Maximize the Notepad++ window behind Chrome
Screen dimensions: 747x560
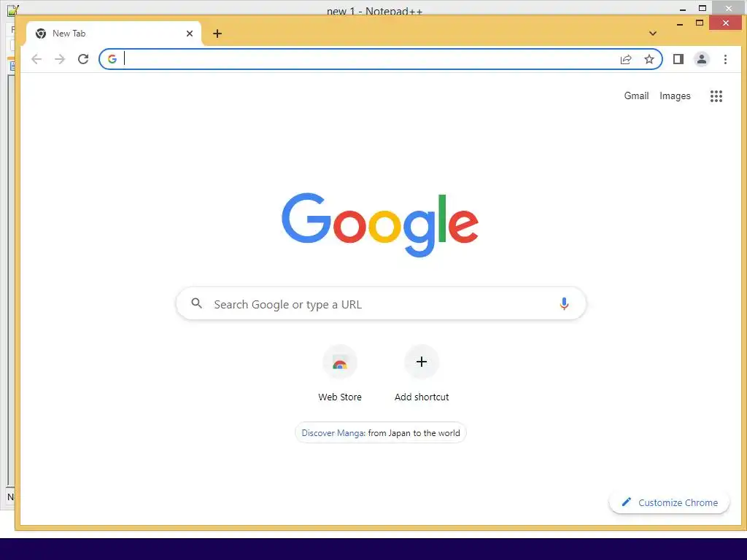click(x=703, y=8)
